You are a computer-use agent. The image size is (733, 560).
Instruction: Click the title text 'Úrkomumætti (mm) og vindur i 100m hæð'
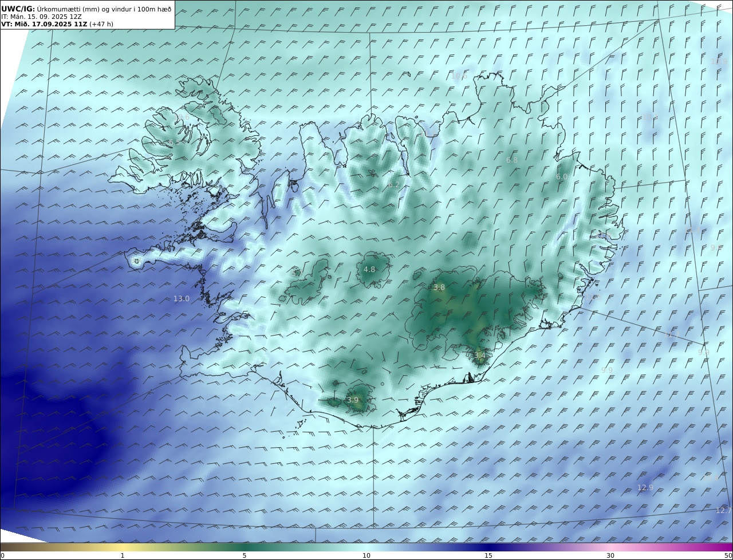click(104, 9)
